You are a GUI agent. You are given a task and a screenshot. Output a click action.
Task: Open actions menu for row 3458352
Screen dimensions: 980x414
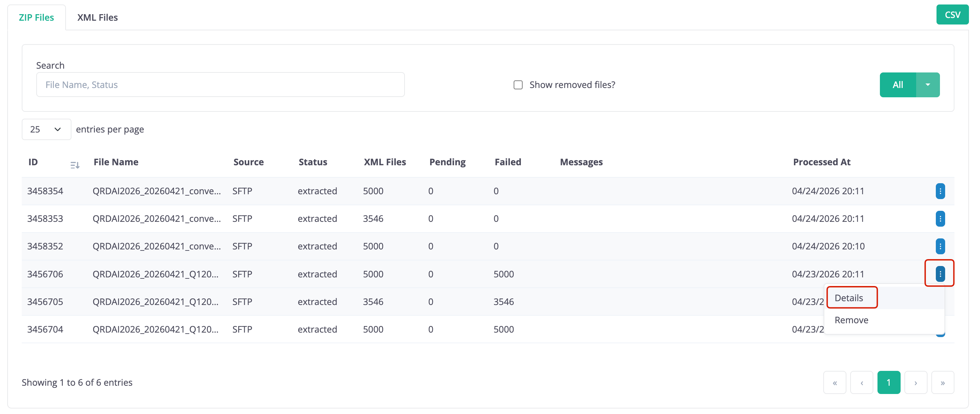coord(940,246)
